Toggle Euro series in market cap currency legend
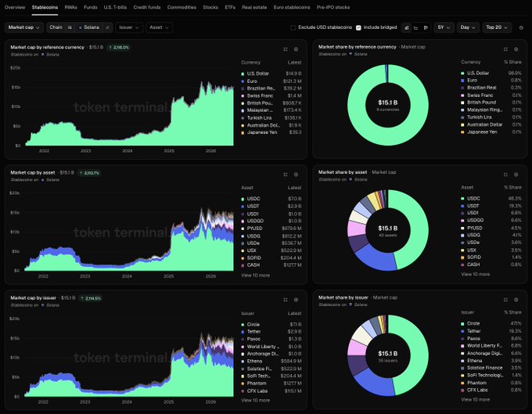 (x=271, y=81)
